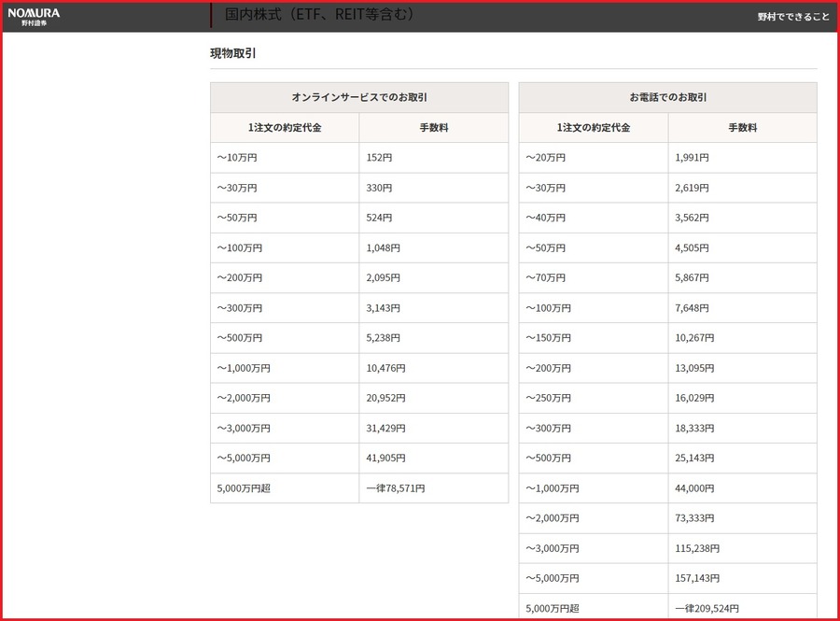Viewport: 840px width, 621px height.
Task: Select the ～70万円 row label
Action: [545, 278]
